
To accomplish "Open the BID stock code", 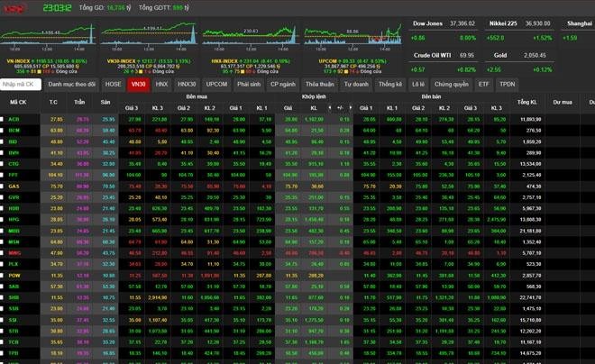I will (14, 141).
